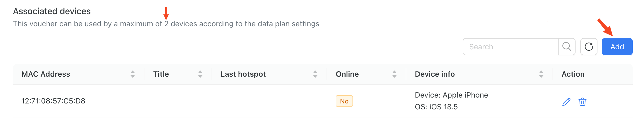644x119 pixels.
Task: Click the orange No online status badge
Action: click(x=344, y=101)
